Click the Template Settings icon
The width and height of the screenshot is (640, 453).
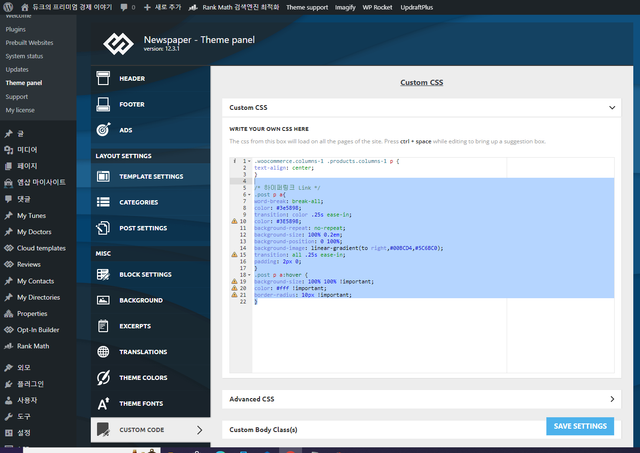point(103,176)
